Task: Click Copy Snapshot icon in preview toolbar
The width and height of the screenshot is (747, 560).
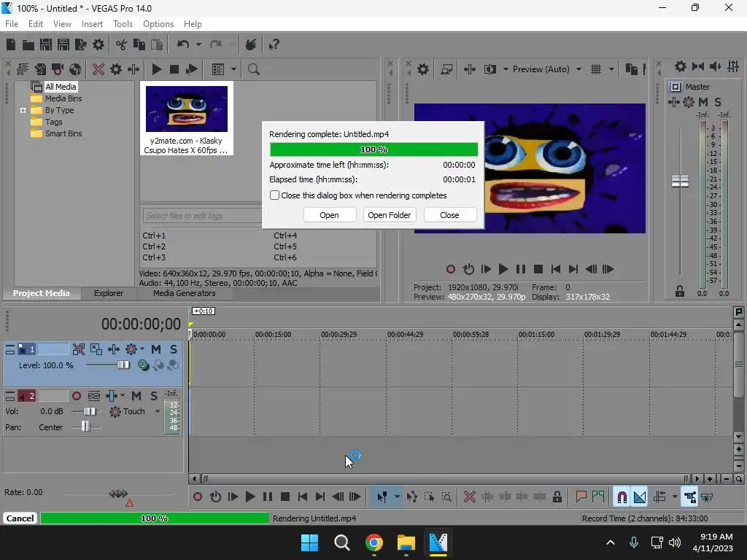Action: point(631,69)
